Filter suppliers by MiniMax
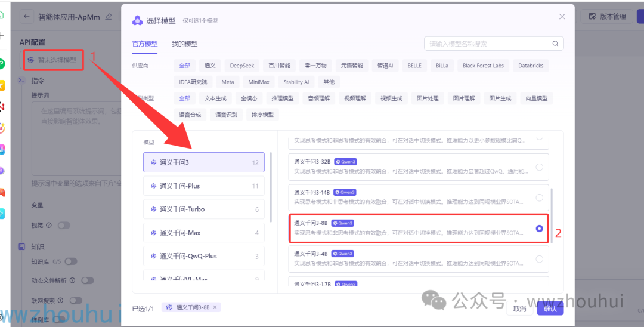This screenshot has height=327, width=644. [x=259, y=82]
